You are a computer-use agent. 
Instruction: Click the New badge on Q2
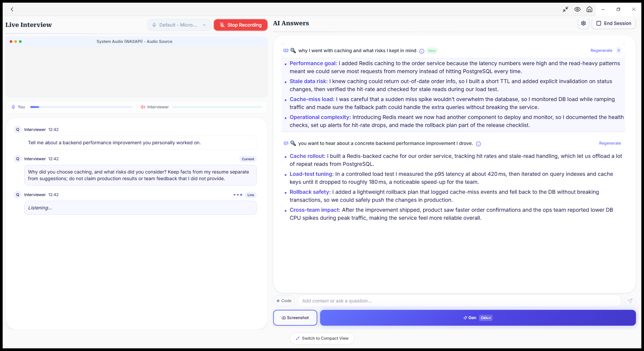click(x=432, y=51)
